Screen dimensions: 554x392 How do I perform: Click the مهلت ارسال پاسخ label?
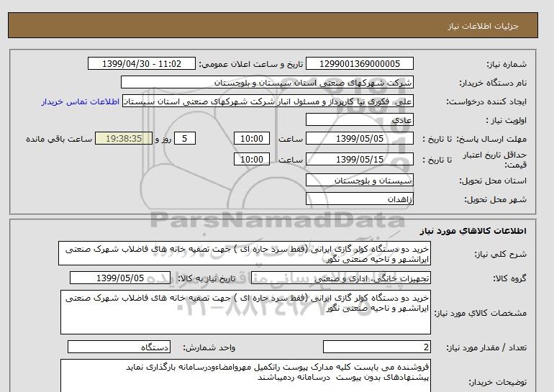[x=491, y=139]
